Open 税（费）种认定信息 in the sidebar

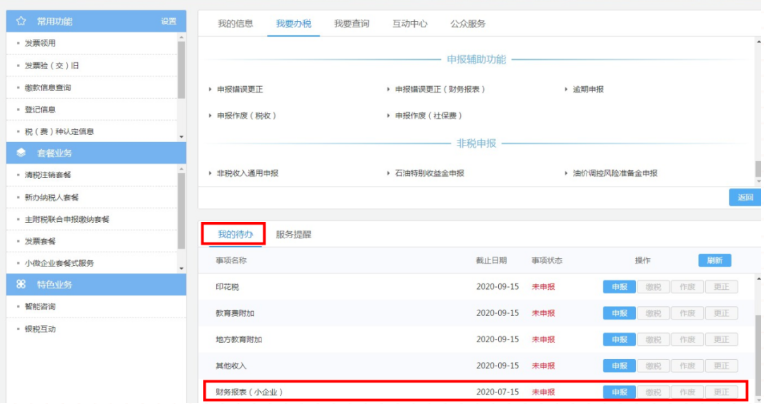[x=59, y=132]
